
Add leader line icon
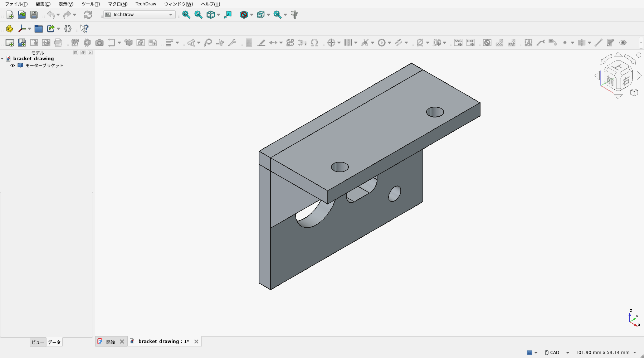pos(541,43)
